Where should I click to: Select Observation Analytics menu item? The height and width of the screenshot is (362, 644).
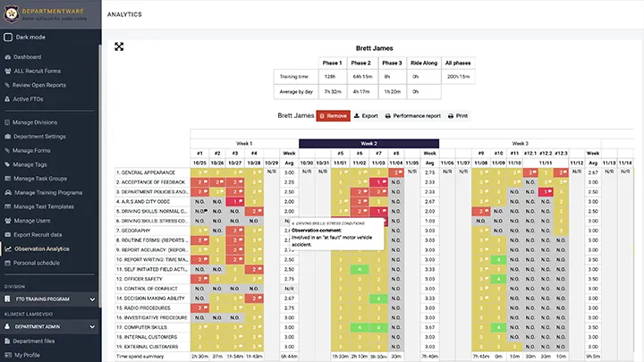coord(41,248)
